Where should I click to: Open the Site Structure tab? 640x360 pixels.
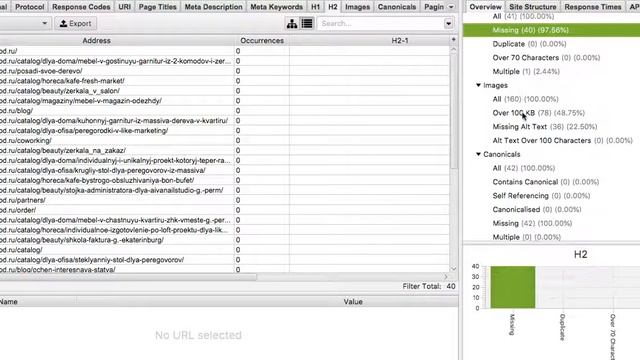coord(533,7)
